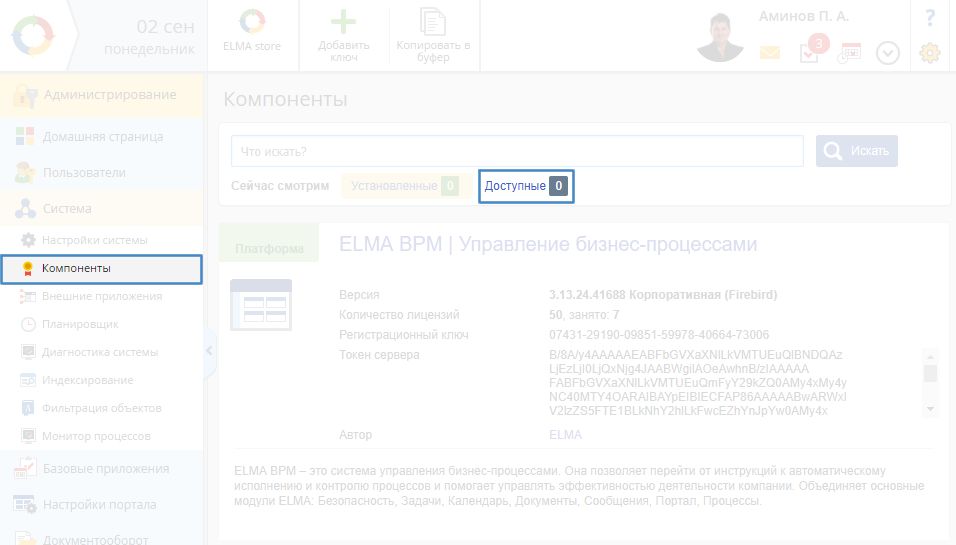Open Настройки системы sidebar item
The height and width of the screenshot is (545, 956).
pyautogui.click(x=101, y=240)
